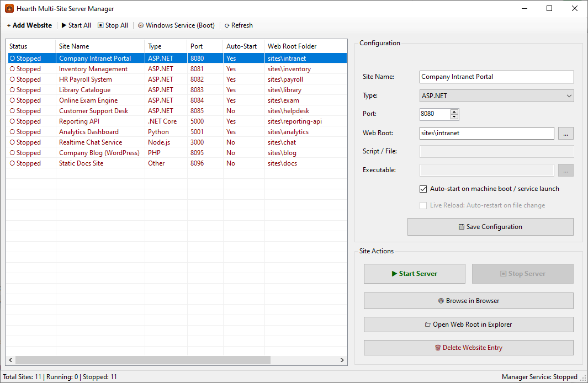Click the sites\helpdesk web root cell
This screenshot has height=383, width=588.
coord(288,110)
